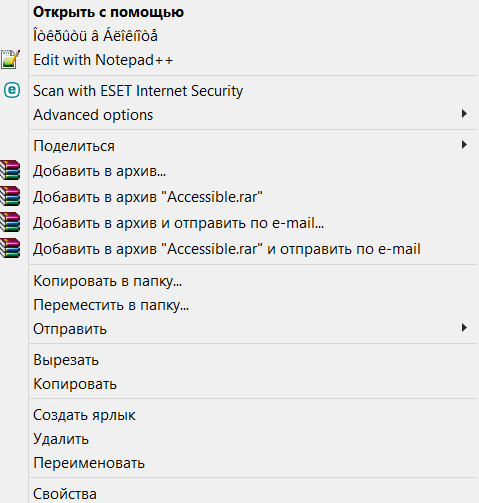Open "Свойства" at the menu bottom
The image size is (479, 503).
coord(65,494)
